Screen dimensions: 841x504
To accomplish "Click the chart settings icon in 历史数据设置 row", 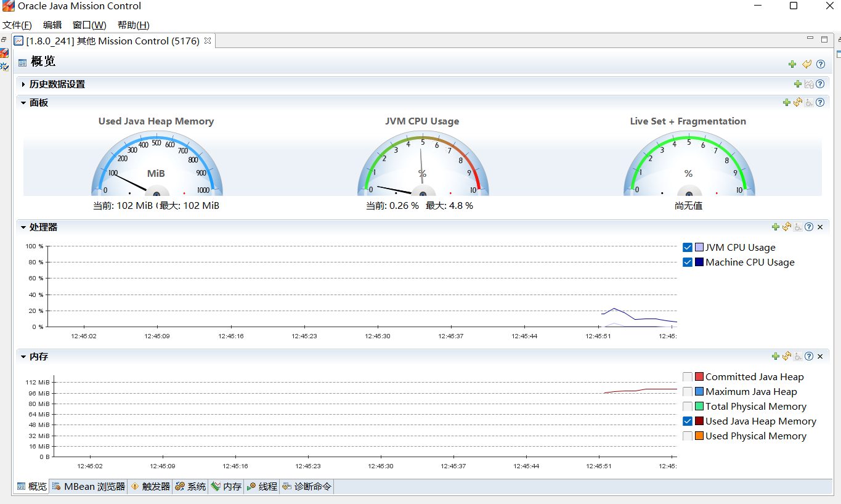I will [x=809, y=84].
